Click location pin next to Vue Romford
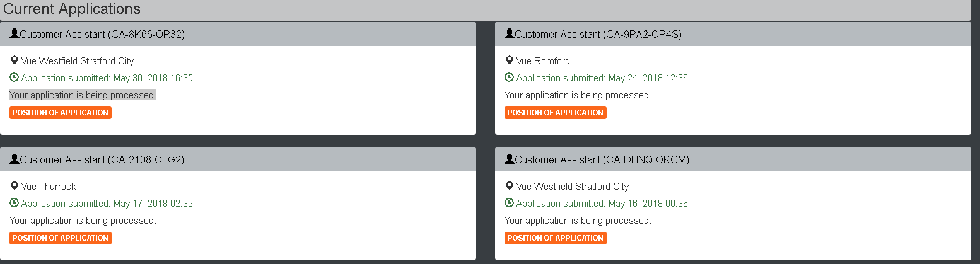 click(x=510, y=61)
